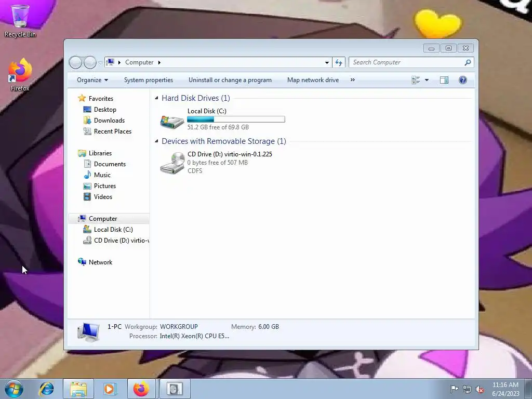Open the Documents library
Viewport: 532px width, 399px height.
point(110,164)
